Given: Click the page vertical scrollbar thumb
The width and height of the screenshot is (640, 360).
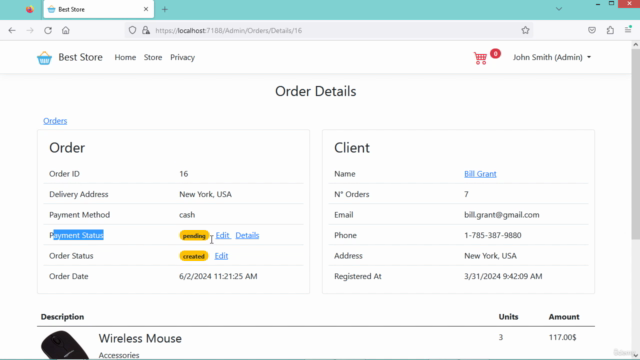Looking at the screenshot, I should (x=636, y=143).
